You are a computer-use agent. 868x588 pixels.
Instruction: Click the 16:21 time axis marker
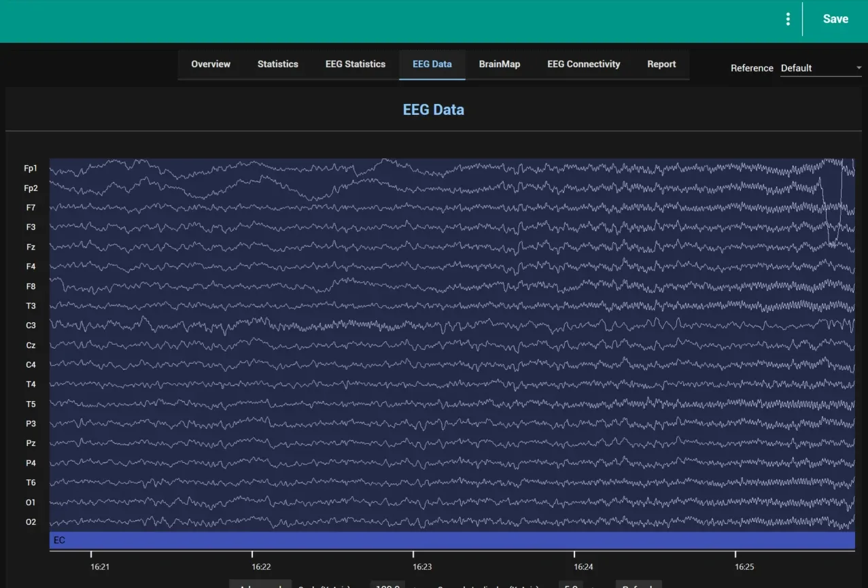pos(100,566)
